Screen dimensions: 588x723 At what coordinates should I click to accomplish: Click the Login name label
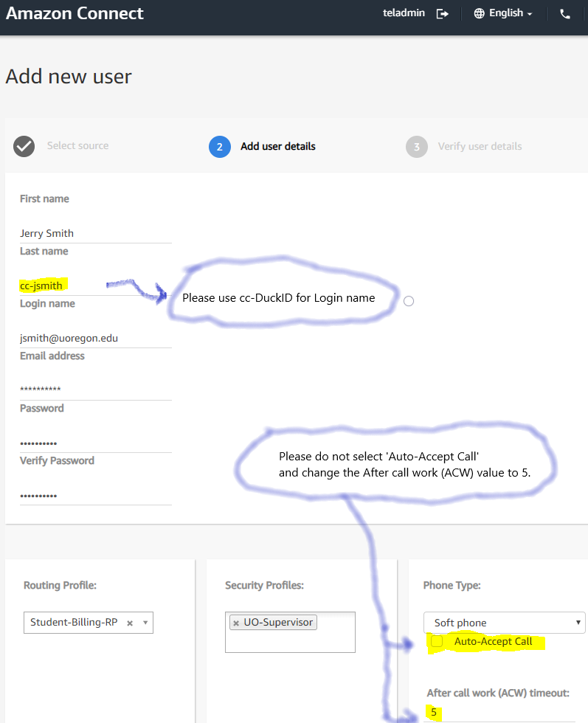pos(47,303)
